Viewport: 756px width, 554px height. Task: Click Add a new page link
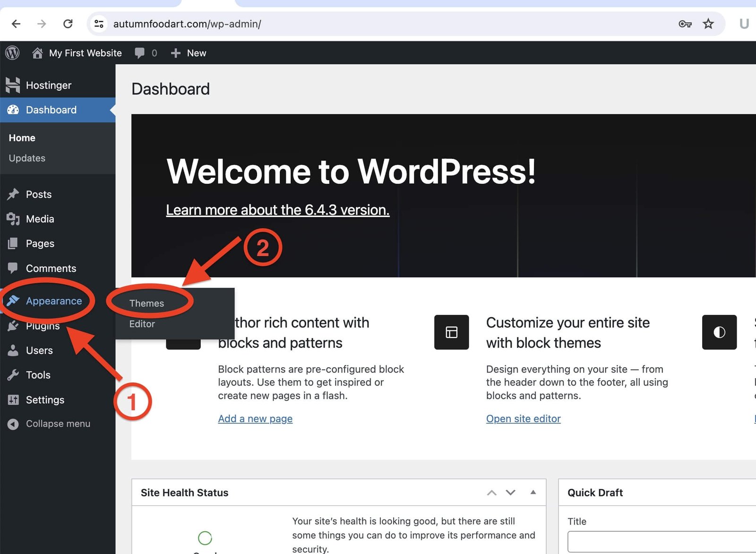[255, 419]
